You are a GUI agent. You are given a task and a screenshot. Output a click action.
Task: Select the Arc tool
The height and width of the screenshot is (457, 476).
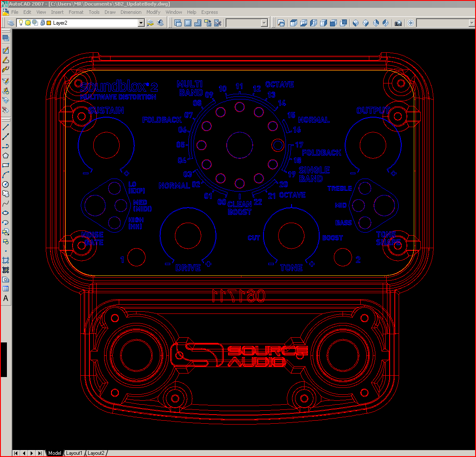[6, 175]
